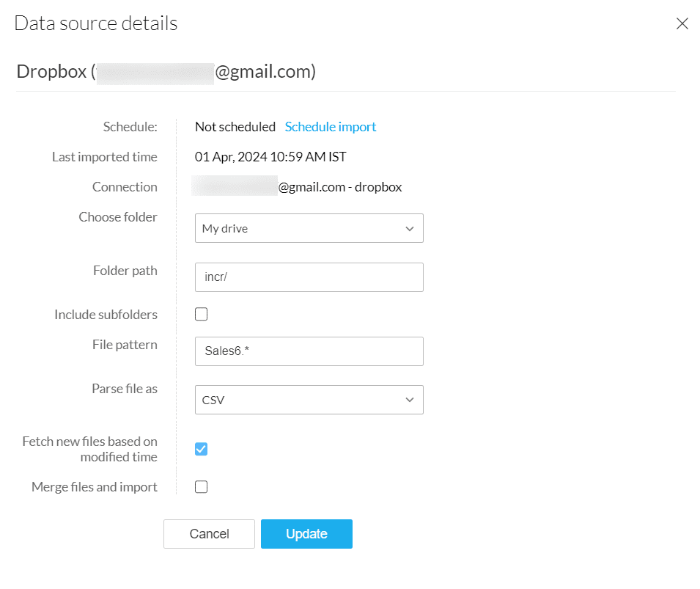
Task: Tick the Merge files and import checkbox
Action: (201, 487)
